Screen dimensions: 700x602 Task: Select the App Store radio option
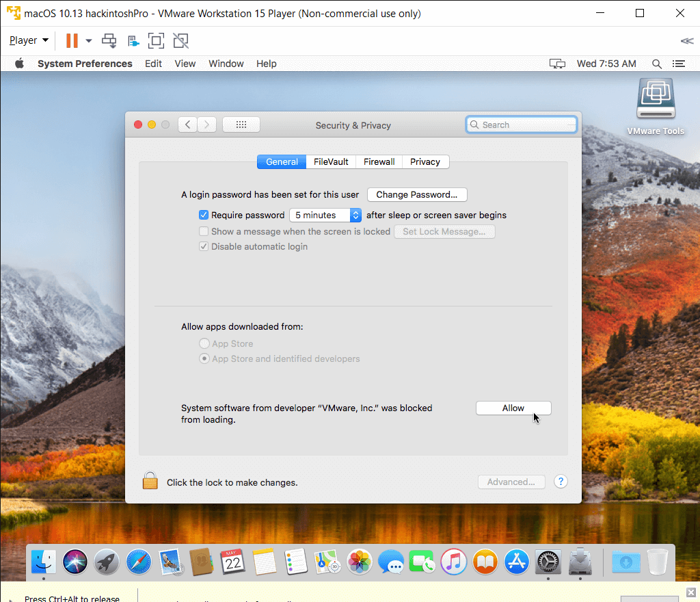click(x=204, y=343)
